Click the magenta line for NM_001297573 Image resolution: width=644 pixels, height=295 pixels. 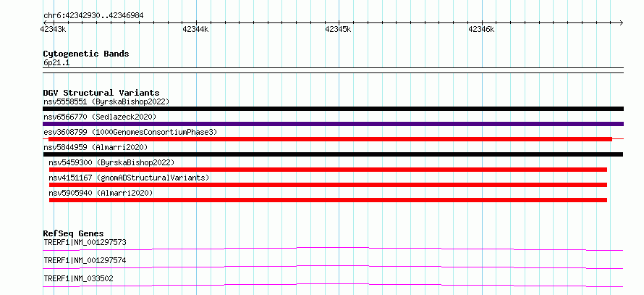tap(333, 249)
